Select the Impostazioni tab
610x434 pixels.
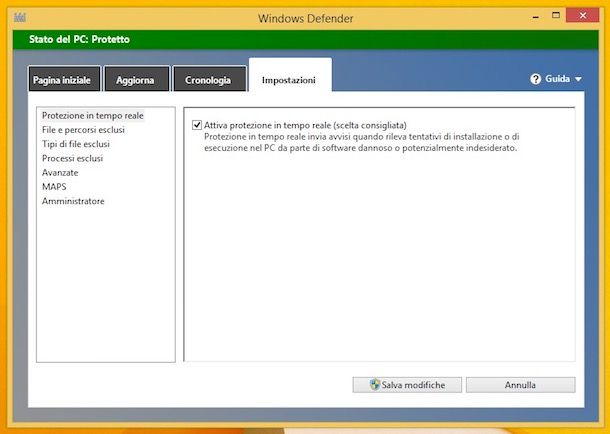(x=290, y=75)
